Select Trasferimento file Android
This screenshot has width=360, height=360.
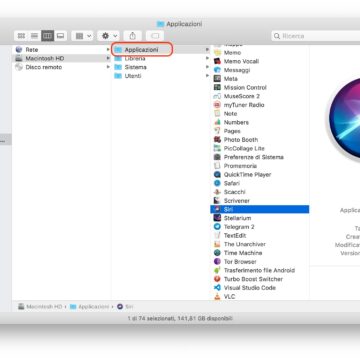[260, 270]
